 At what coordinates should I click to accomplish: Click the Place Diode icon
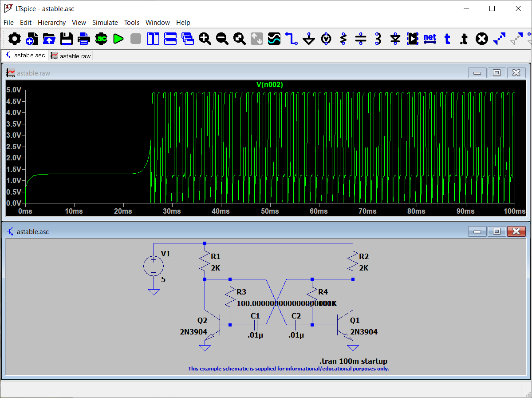click(395, 39)
